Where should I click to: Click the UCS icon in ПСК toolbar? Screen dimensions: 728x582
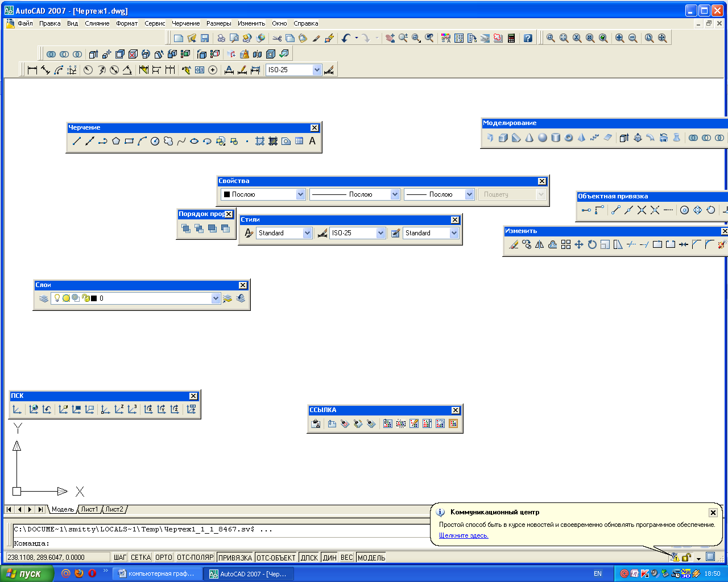[x=17, y=409]
